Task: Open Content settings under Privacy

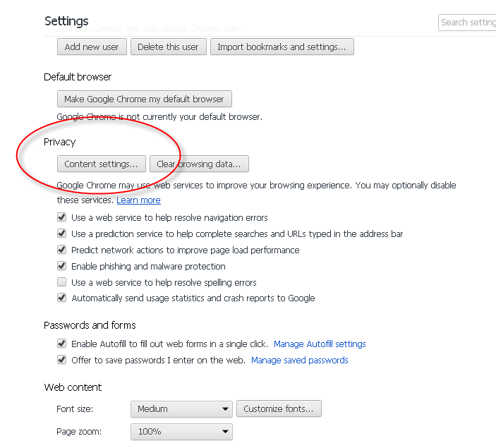Action: [x=101, y=164]
